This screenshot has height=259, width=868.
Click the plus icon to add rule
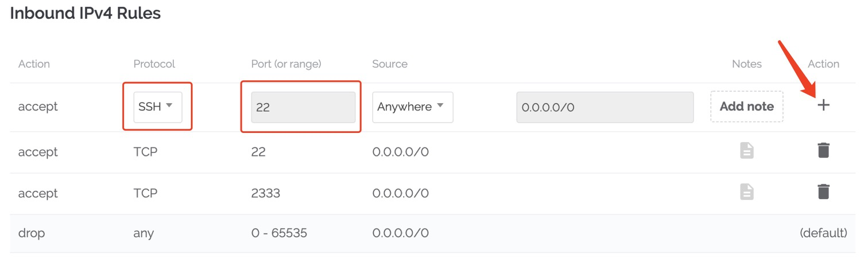tap(823, 105)
